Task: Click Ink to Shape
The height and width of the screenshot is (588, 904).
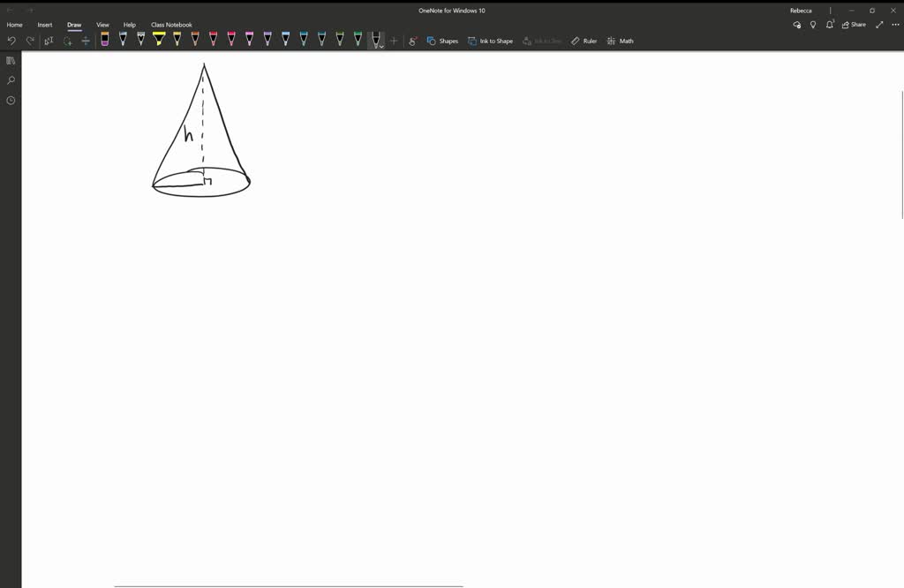Action: pyautogui.click(x=490, y=41)
